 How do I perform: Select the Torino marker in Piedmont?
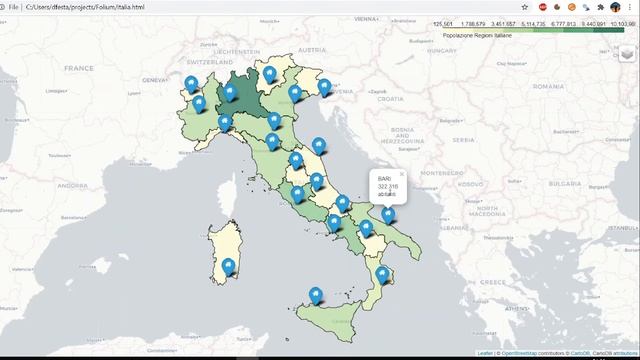pos(199,104)
